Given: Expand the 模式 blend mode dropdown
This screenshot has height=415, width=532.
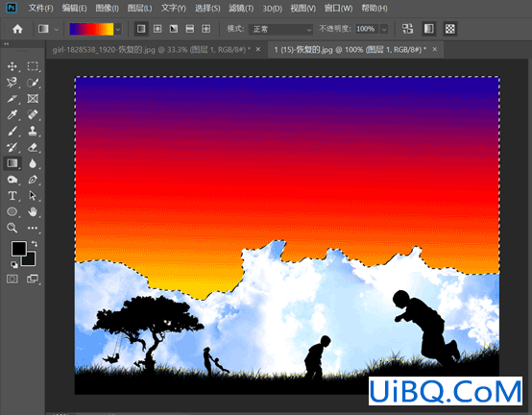Looking at the screenshot, I should coord(280,29).
